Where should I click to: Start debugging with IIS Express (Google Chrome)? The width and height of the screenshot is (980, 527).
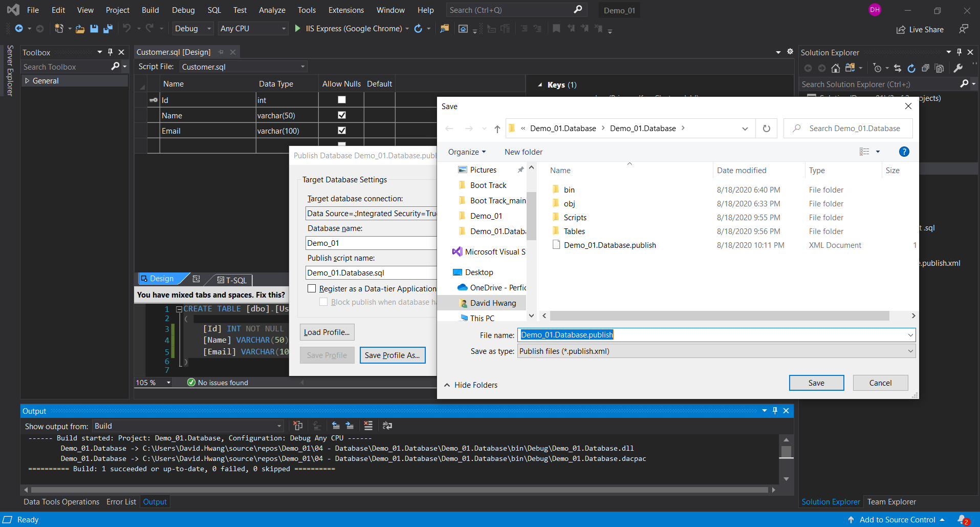tap(297, 28)
